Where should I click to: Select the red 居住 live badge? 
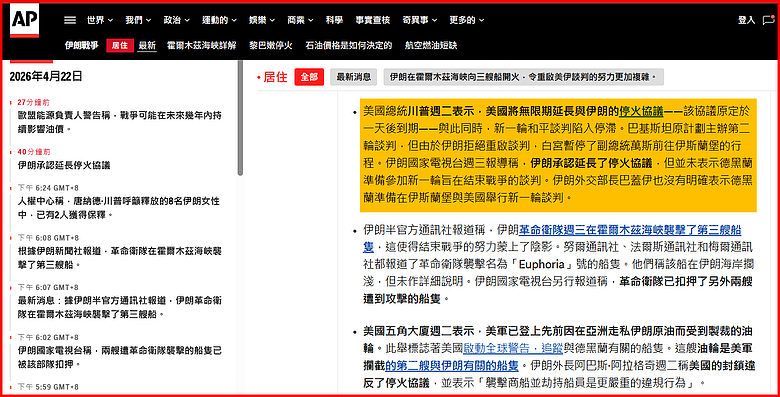(x=120, y=45)
